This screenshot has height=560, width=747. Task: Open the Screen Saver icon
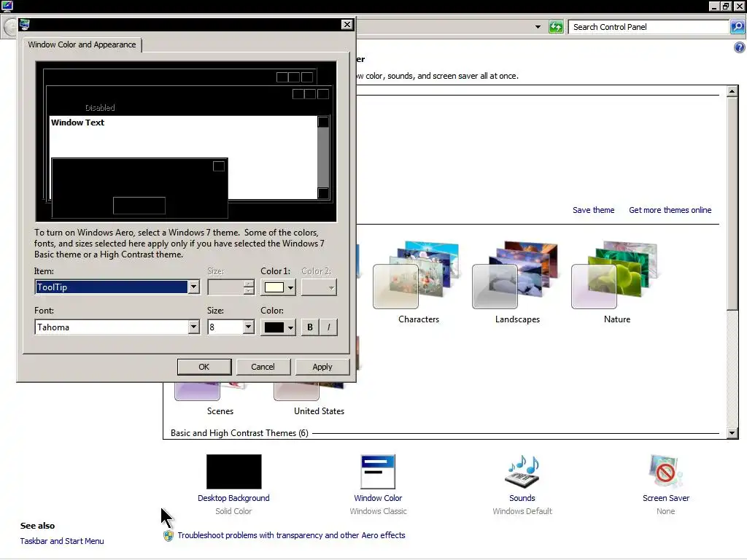pyautogui.click(x=665, y=472)
